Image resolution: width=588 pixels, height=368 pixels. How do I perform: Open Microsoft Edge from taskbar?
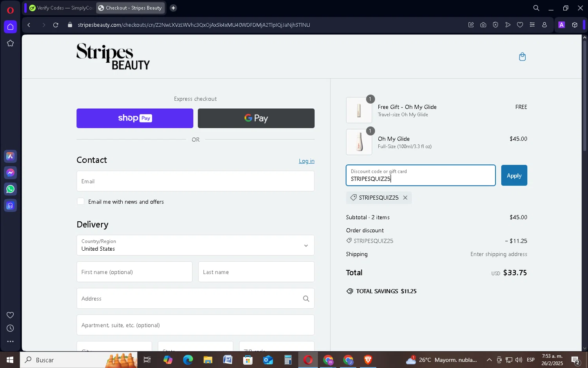point(188,360)
